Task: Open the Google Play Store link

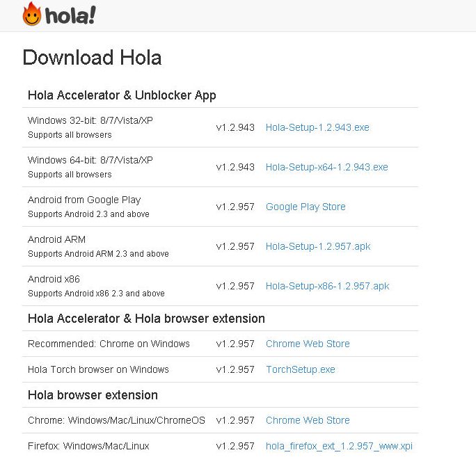Action: click(306, 207)
